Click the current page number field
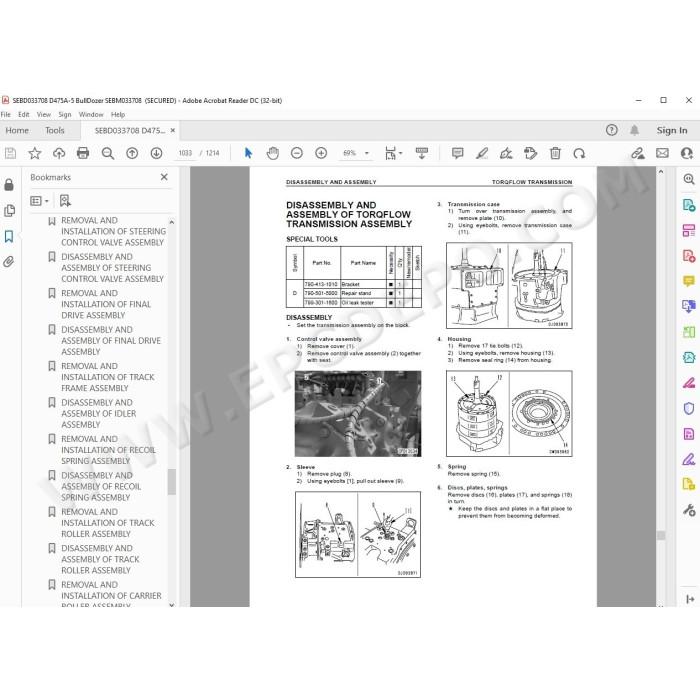 [185, 153]
